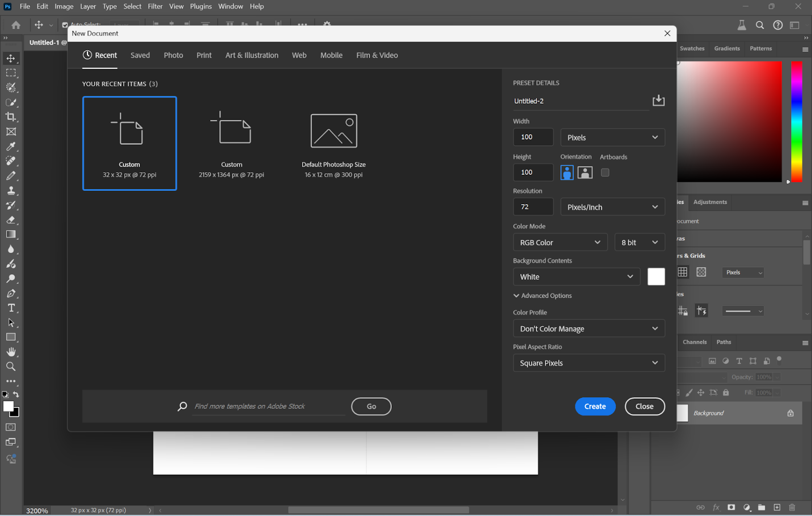Select the Brush tool

[11, 176]
